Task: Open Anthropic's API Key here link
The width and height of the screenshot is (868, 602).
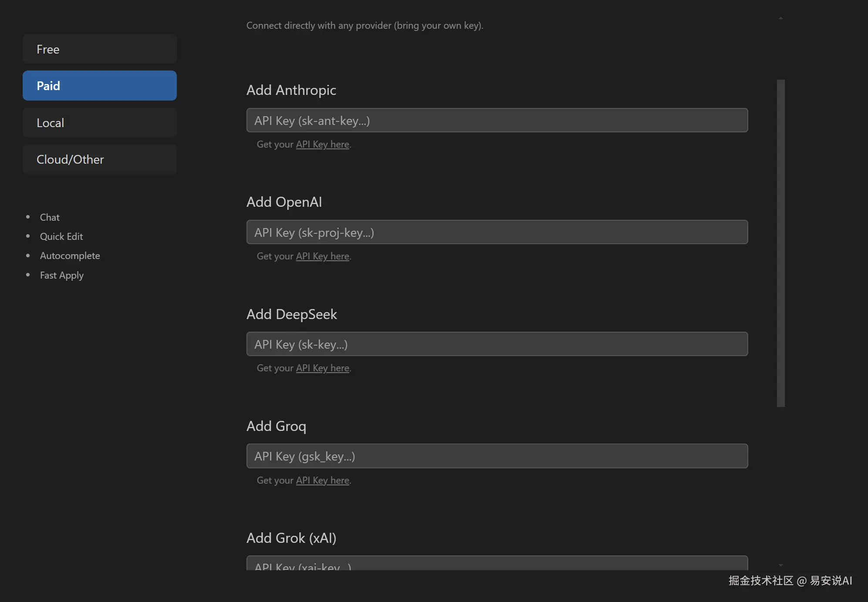Action: [322, 145]
